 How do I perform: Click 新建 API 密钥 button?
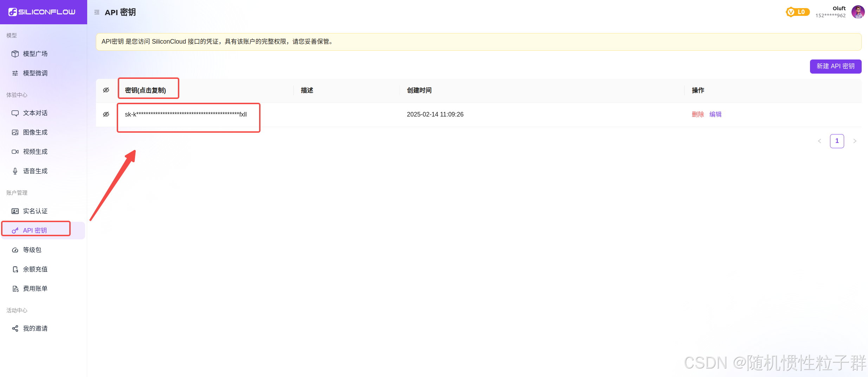(x=836, y=66)
